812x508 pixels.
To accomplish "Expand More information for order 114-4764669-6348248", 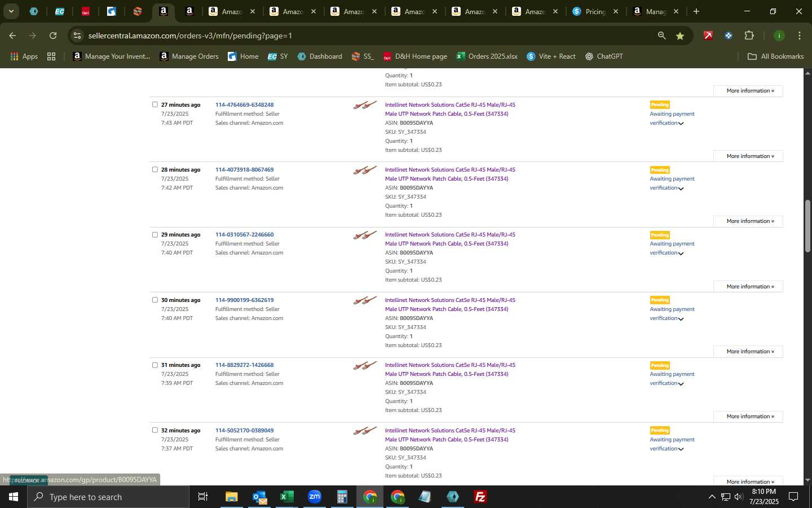I will 748,156.
